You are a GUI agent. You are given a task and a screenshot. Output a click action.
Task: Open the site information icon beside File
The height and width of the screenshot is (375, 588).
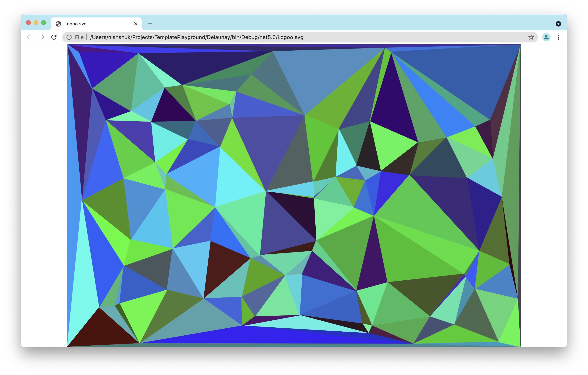click(x=69, y=37)
